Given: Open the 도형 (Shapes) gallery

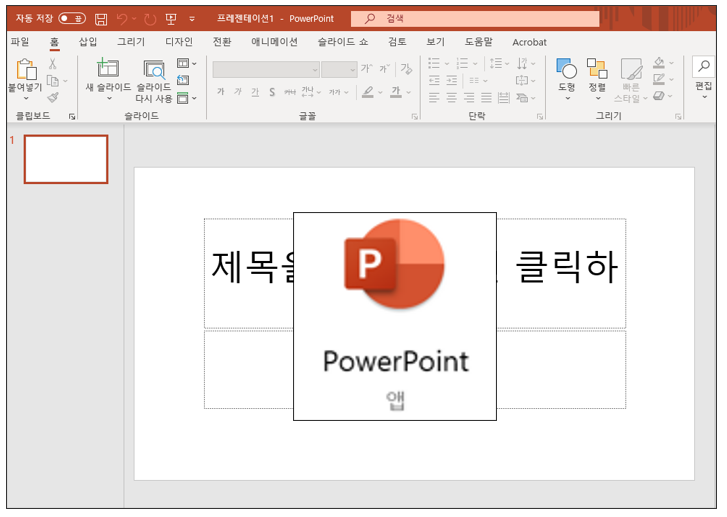Looking at the screenshot, I should point(567,79).
